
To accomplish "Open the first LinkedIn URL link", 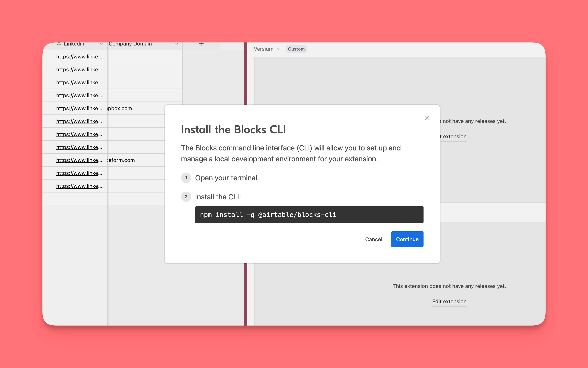I will (x=79, y=57).
